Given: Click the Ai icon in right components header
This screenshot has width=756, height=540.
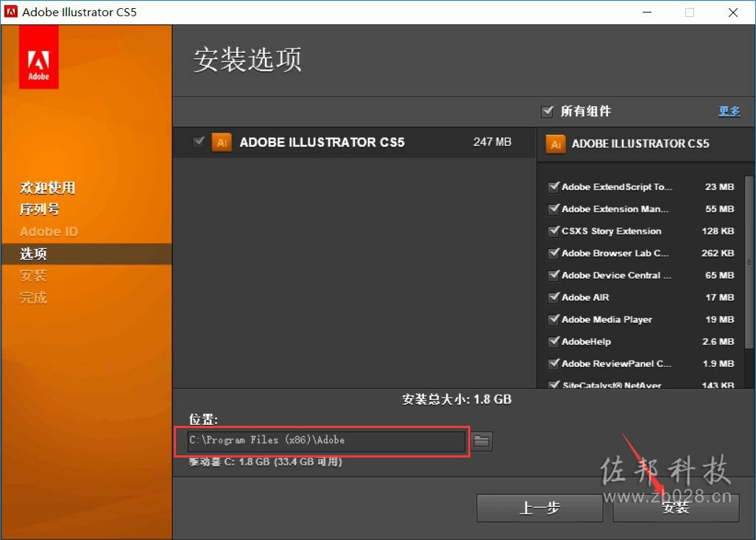Looking at the screenshot, I should coord(556,144).
